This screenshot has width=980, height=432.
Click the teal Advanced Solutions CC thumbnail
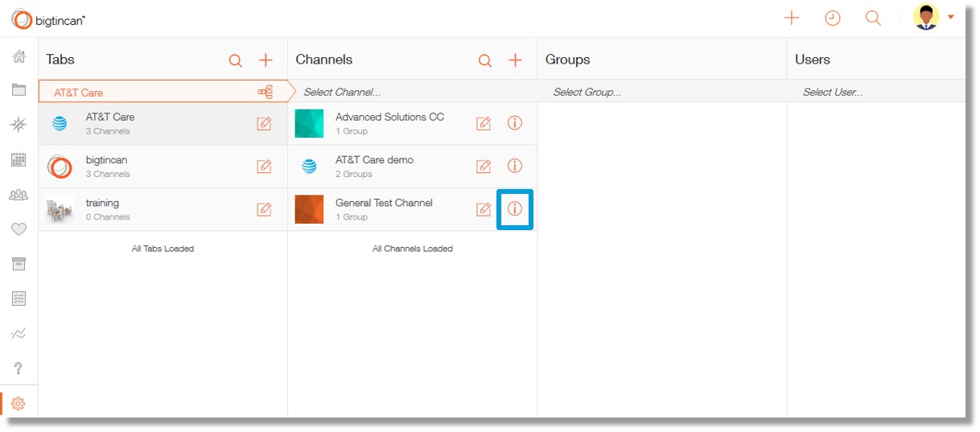click(309, 123)
